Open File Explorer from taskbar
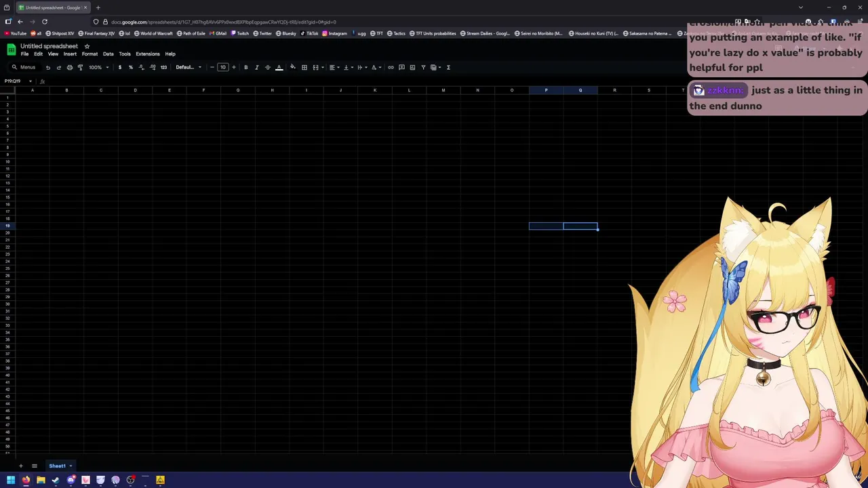This screenshot has height=488, width=868. pos(41,480)
